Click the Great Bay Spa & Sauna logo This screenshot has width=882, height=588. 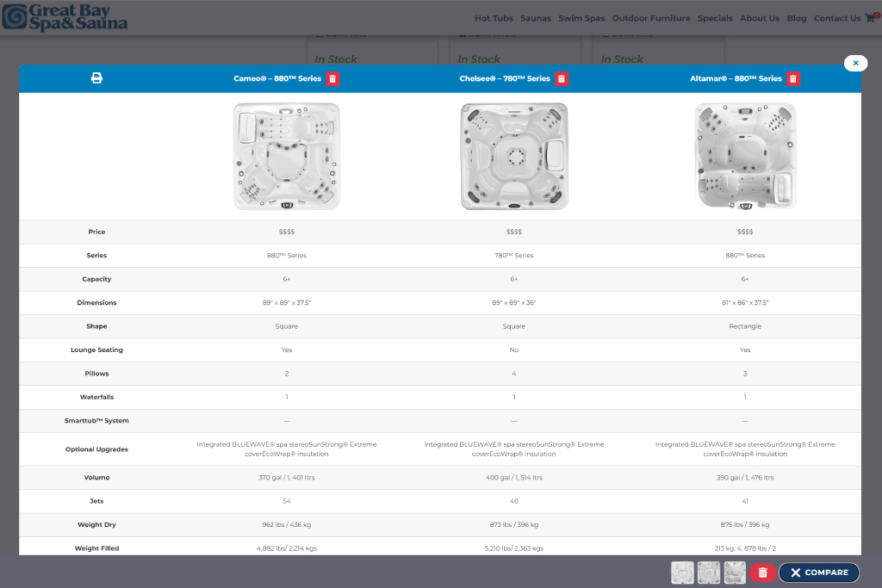pyautogui.click(x=65, y=17)
